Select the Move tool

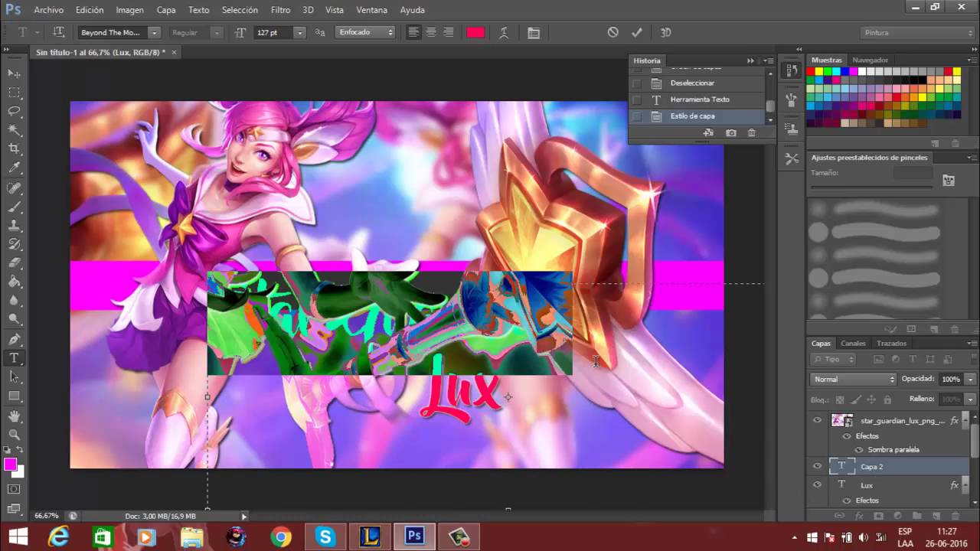pyautogui.click(x=14, y=73)
